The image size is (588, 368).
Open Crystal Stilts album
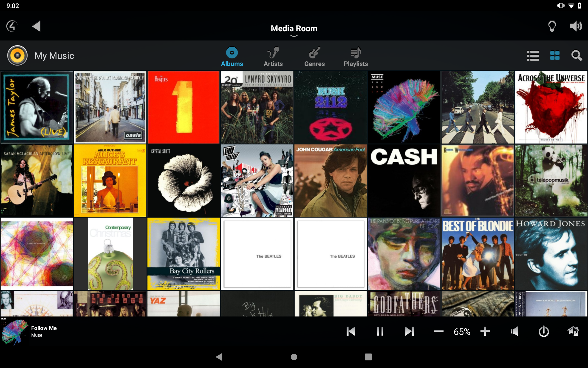184,181
